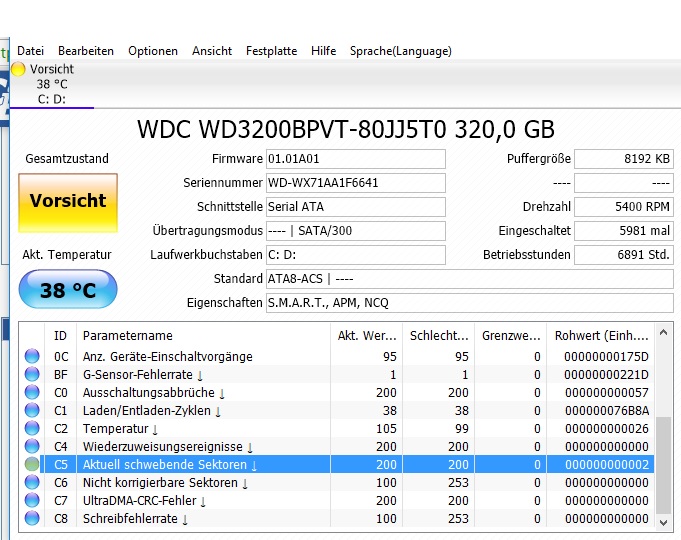Image resolution: width=681 pixels, height=540 pixels.
Task: Select the Temperatur attribute row
Action: click(337, 429)
